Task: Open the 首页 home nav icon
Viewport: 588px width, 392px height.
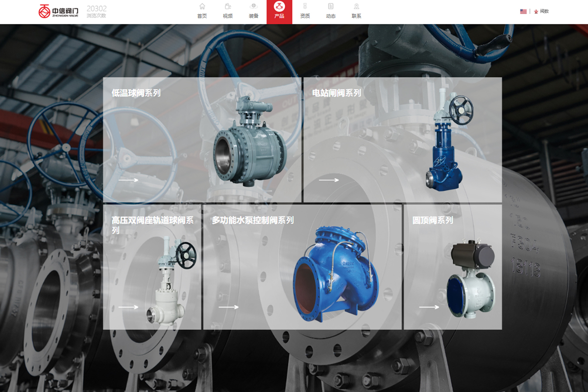Action: (x=202, y=11)
